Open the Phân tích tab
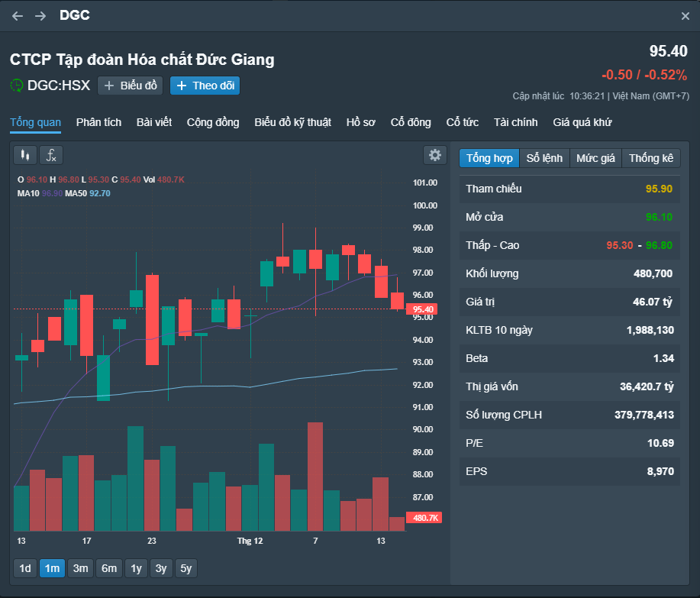The width and height of the screenshot is (700, 598). 98,122
